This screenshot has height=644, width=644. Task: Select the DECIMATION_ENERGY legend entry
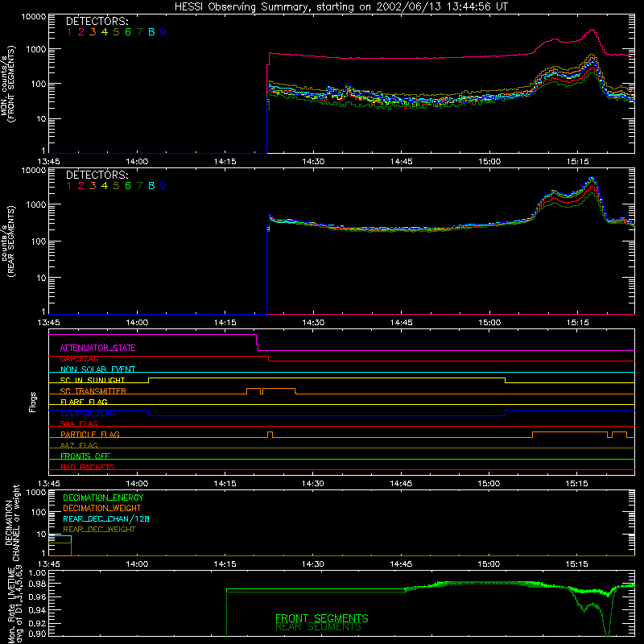(x=103, y=497)
